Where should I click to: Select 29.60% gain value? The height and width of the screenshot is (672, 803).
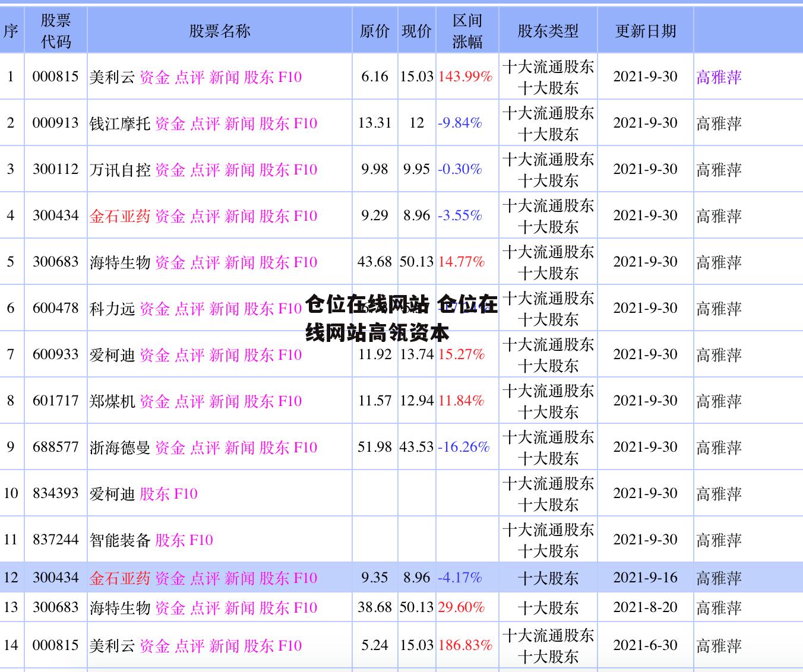click(461, 607)
